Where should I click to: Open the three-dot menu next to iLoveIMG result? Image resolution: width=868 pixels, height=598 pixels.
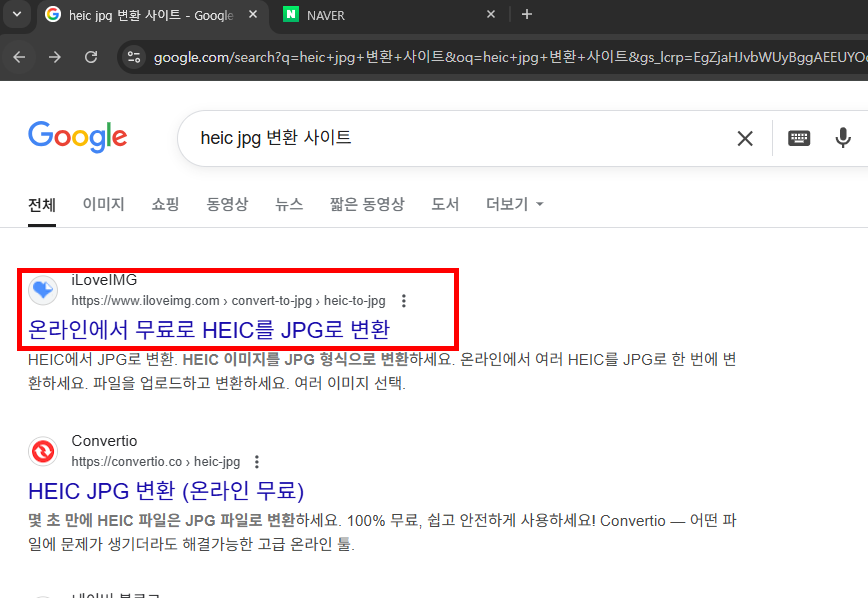tap(403, 300)
